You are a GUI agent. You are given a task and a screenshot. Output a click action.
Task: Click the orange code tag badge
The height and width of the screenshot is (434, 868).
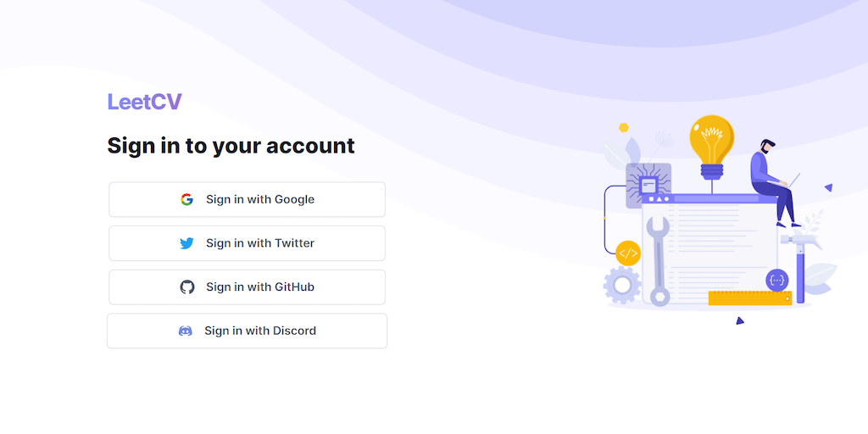pyautogui.click(x=628, y=253)
